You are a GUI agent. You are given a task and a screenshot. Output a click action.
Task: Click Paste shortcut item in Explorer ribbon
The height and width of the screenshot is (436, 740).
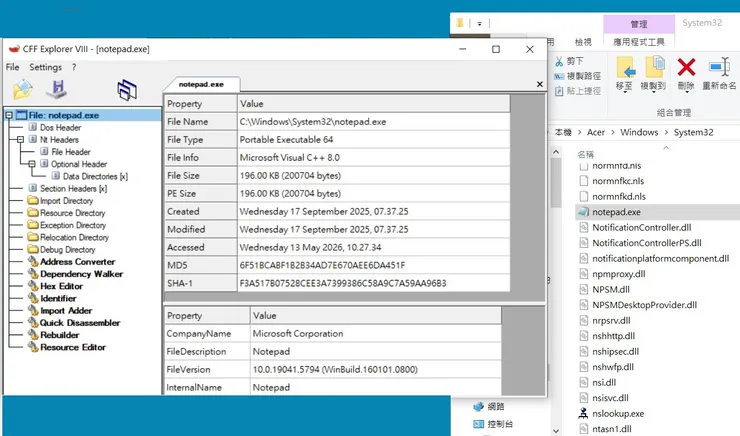(x=578, y=91)
